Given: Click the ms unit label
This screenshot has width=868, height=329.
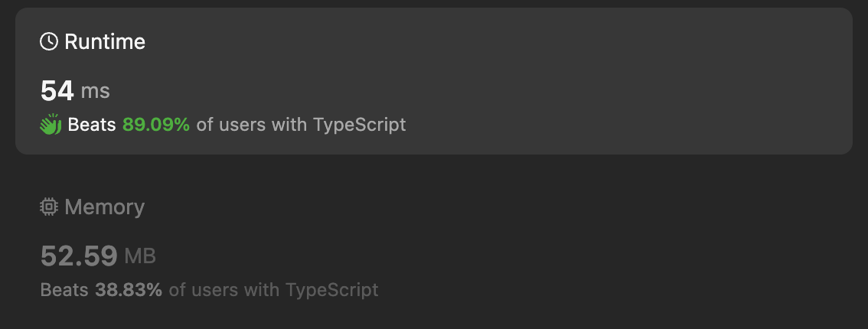Looking at the screenshot, I should [96, 93].
